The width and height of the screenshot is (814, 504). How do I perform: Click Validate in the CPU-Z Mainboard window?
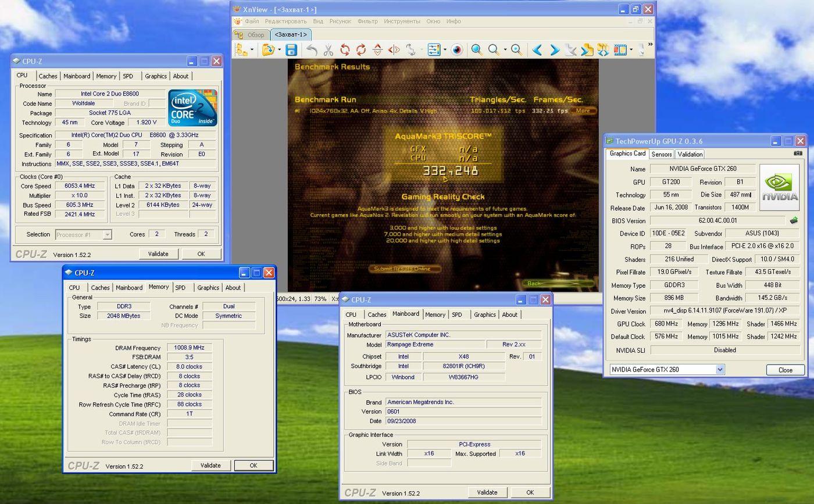pos(487,492)
